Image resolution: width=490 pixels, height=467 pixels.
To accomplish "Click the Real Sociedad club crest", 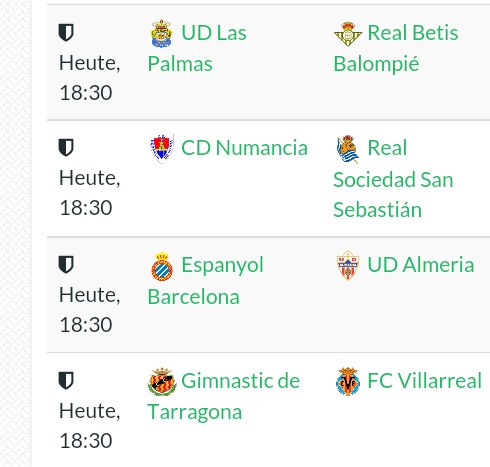I will coord(348,149).
